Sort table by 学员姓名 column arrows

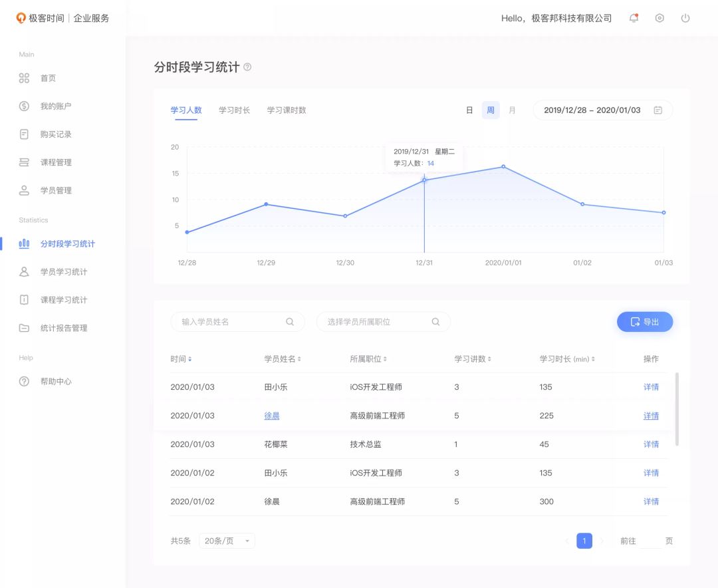click(299, 359)
